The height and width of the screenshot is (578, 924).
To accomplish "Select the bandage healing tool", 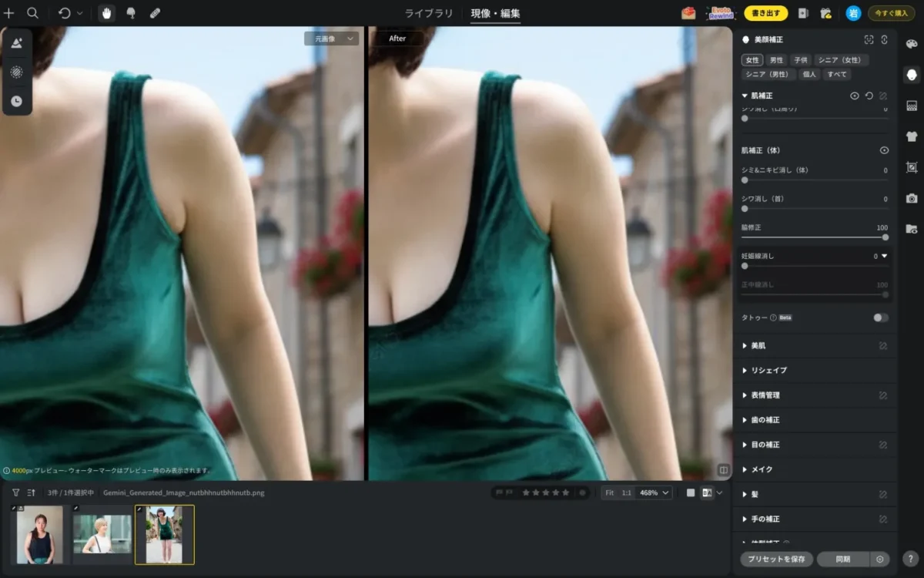I will pos(155,13).
